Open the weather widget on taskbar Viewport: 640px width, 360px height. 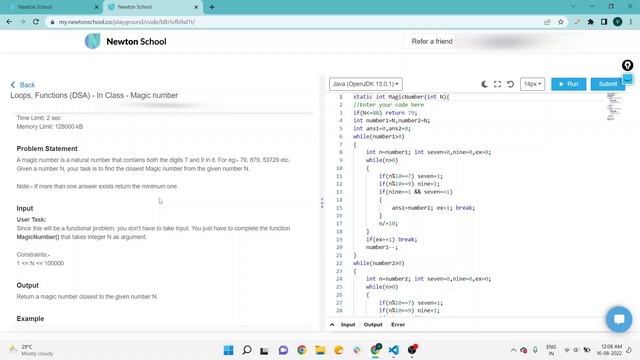point(31,350)
